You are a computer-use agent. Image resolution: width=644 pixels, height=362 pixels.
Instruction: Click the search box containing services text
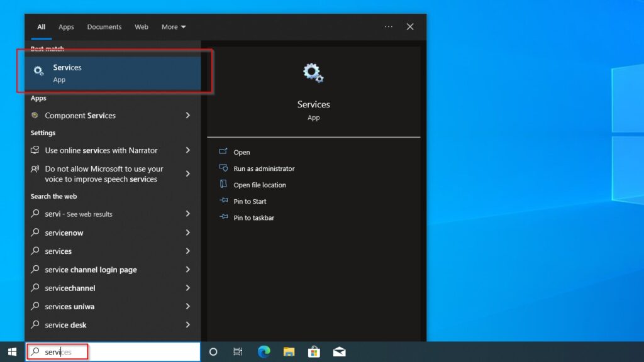coord(57,352)
